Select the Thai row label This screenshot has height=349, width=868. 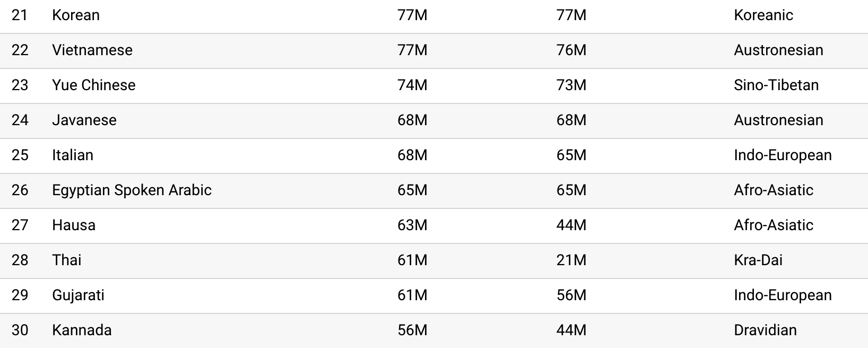point(67,260)
